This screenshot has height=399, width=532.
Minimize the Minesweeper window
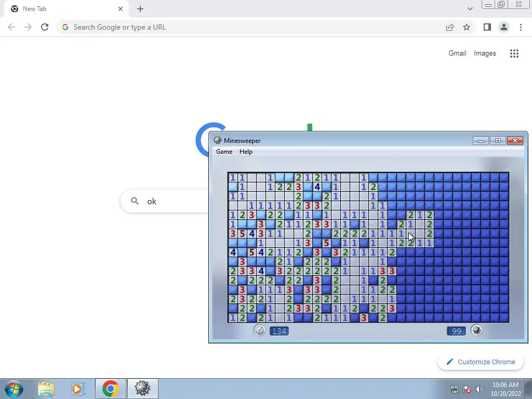pos(481,141)
